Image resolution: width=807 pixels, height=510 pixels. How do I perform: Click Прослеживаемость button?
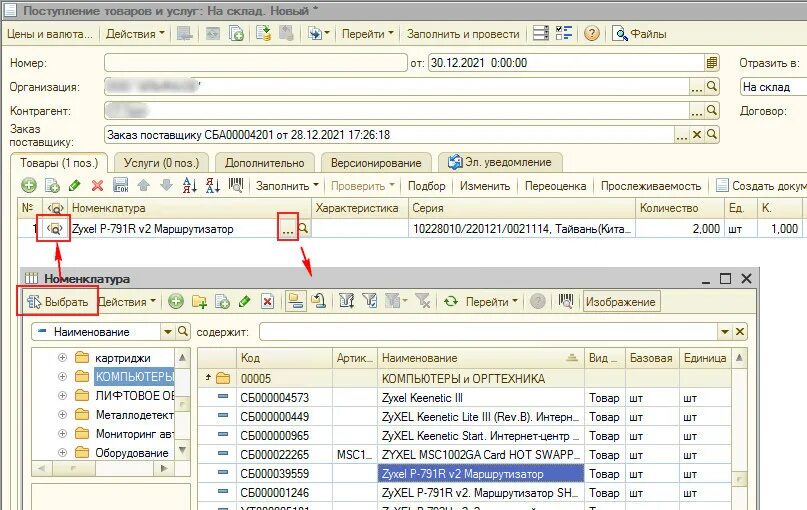pos(651,186)
